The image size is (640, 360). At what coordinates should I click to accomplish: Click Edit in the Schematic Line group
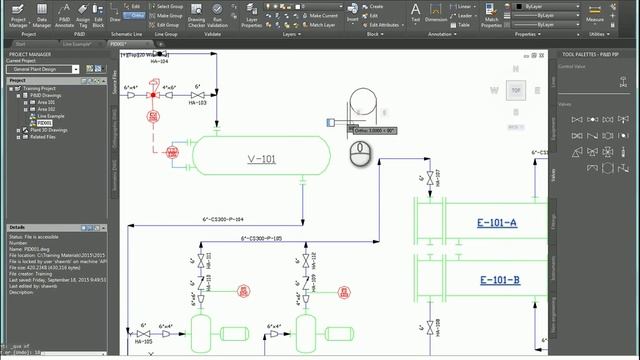133,7
